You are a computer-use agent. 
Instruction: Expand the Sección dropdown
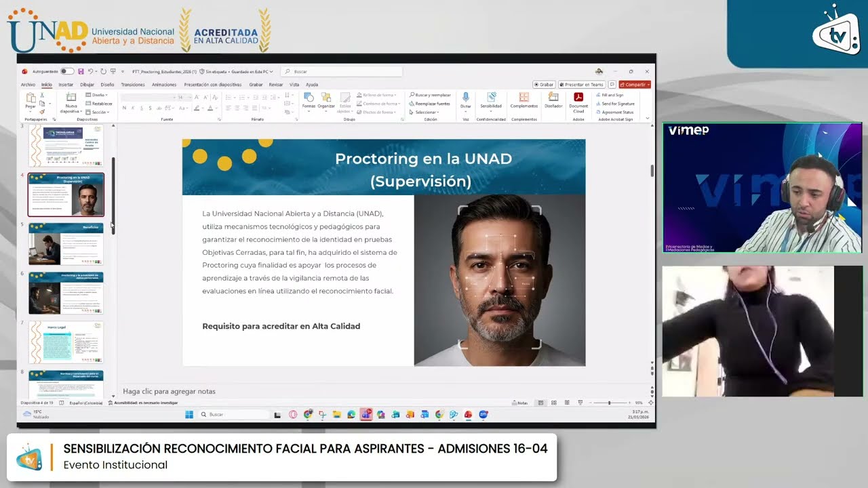pyautogui.click(x=98, y=112)
